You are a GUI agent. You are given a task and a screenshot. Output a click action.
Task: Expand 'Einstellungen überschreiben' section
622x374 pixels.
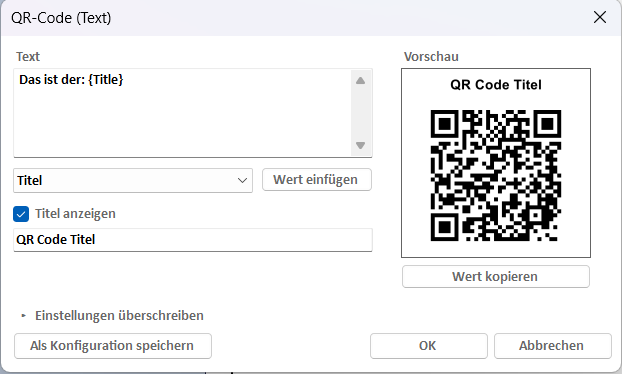pyautogui.click(x=24, y=316)
